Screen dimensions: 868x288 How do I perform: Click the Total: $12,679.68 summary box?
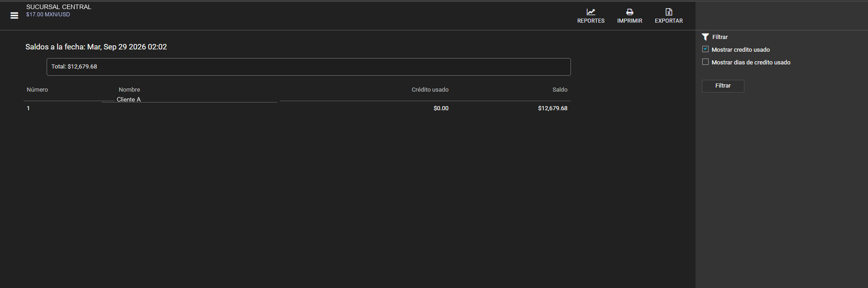coord(308,67)
